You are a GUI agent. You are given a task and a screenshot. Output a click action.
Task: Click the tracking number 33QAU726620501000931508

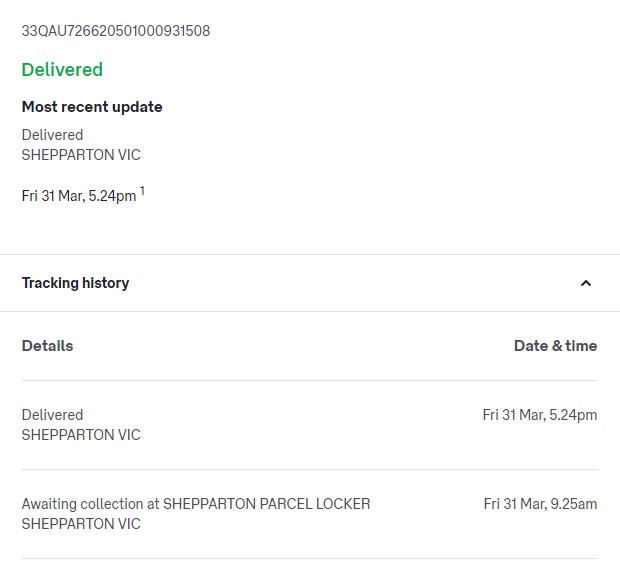pyautogui.click(x=116, y=31)
